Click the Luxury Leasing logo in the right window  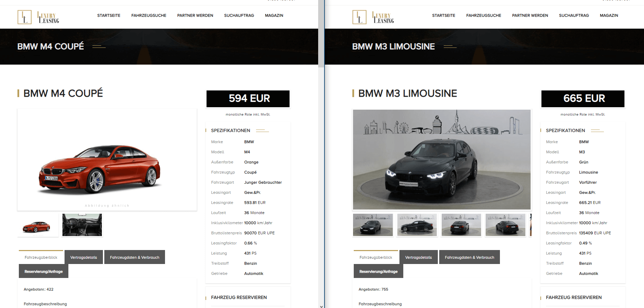point(373,17)
